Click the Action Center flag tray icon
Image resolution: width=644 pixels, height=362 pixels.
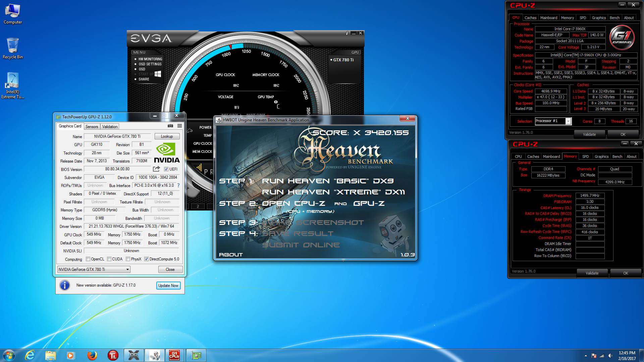(594, 356)
